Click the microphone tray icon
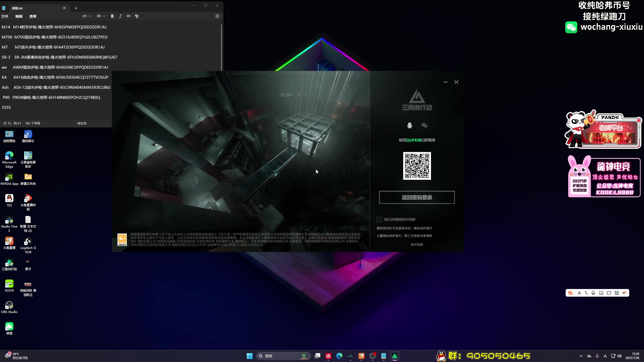 pos(597,356)
